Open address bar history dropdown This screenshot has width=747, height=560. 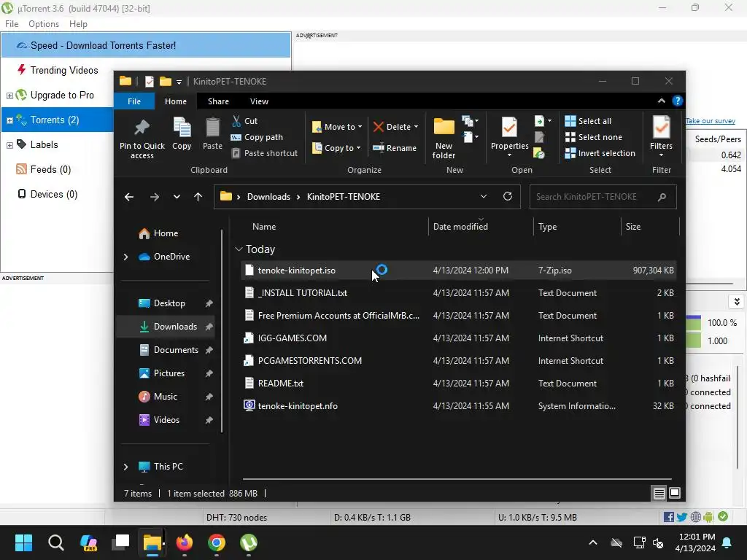pyautogui.click(x=484, y=196)
